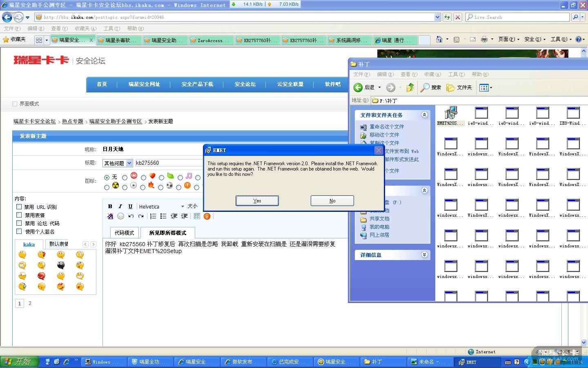The image size is (588, 368).
Task: Click No in the EMET dialog
Action: [x=332, y=200]
